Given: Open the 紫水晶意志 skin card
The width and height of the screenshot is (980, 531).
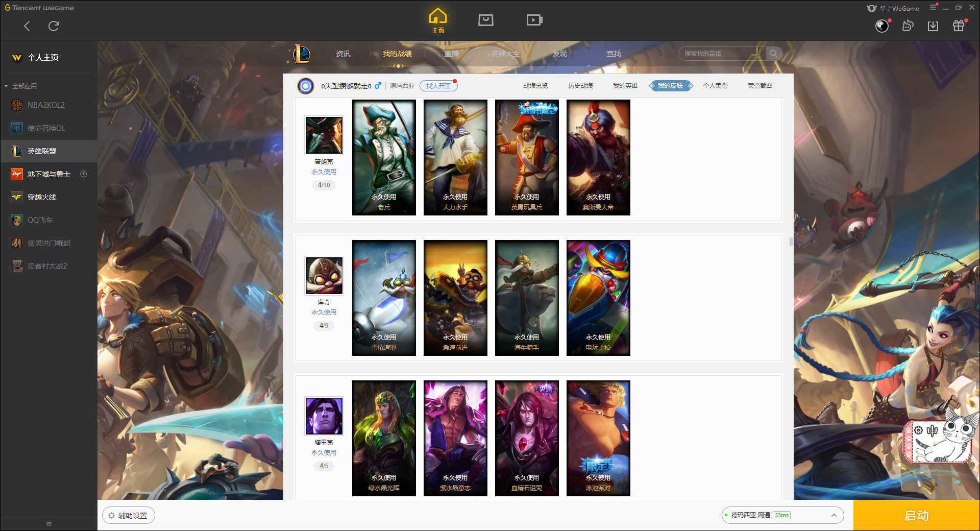Looking at the screenshot, I should point(455,438).
